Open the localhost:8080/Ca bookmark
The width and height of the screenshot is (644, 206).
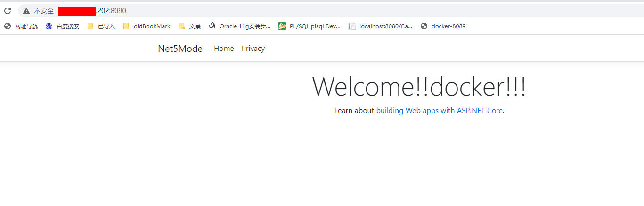click(386, 26)
